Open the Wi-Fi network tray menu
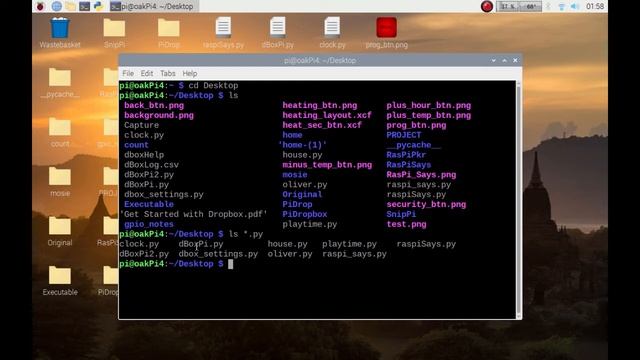The height and width of the screenshot is (360, 640). (562, 7)
